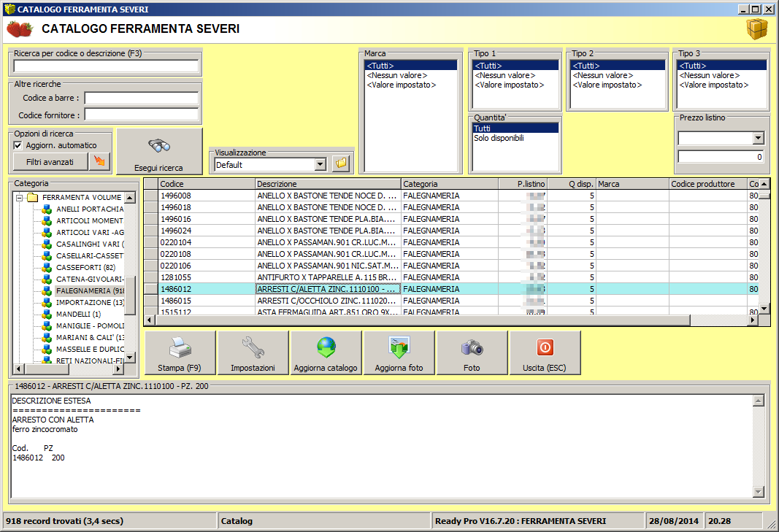The image size is (779, 532).
Task: Click the results table scroll-right arrow
Action: 753,320
